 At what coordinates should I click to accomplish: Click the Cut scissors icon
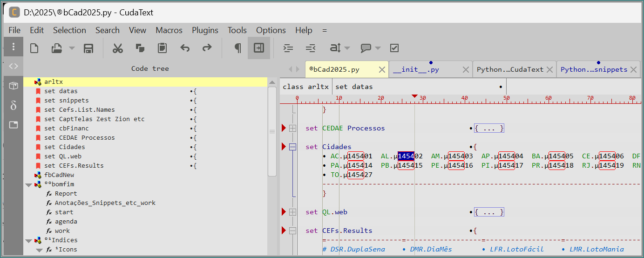point(118,48)
